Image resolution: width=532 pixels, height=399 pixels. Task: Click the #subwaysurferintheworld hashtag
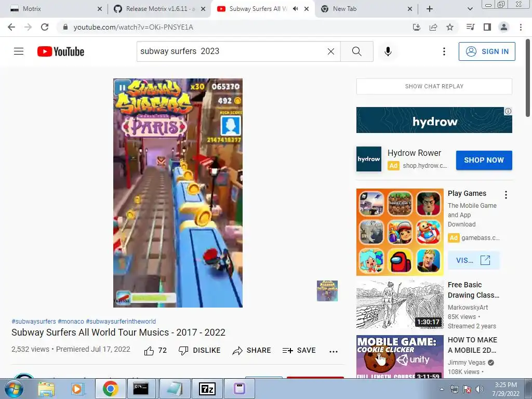tap(121, 321)
